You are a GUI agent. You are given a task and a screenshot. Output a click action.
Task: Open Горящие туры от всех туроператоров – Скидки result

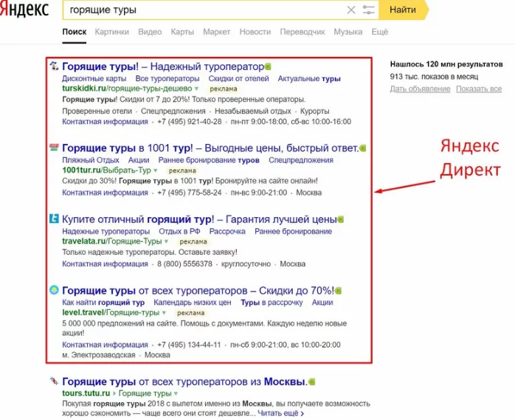[198, 291]
